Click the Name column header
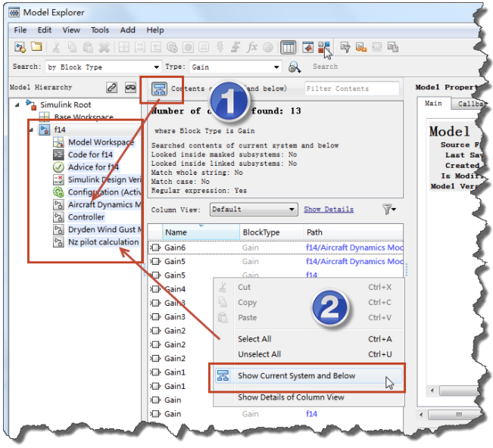Image resolution: width=493 pixels, height=448 pixels. coord(201,232)
